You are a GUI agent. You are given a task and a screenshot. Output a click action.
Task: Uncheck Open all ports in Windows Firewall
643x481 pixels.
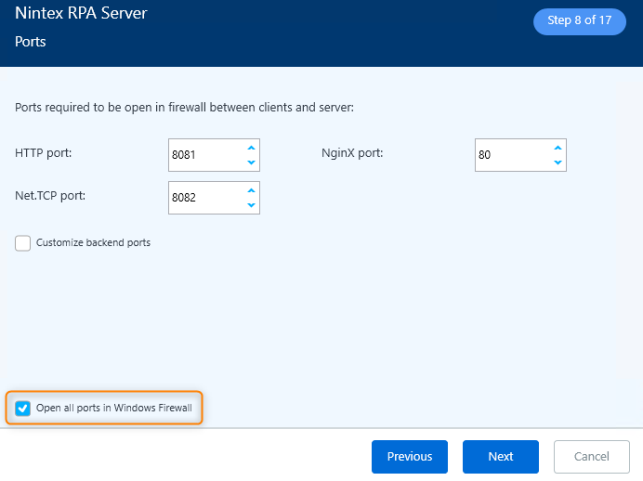[x=23, y=408]
